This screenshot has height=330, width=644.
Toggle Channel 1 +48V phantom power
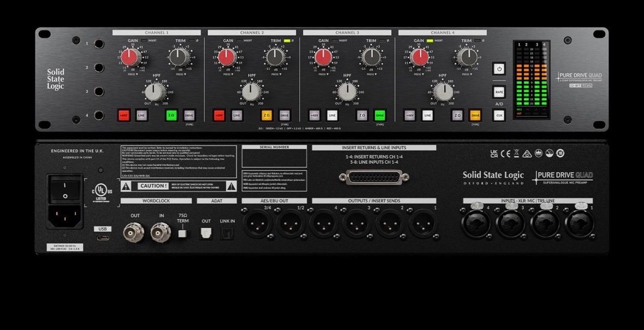coord(124,115)
